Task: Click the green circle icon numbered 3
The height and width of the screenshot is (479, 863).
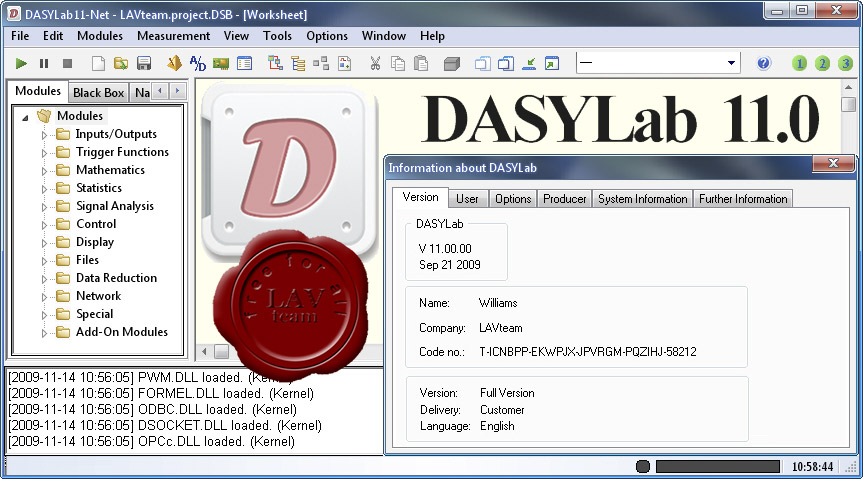Action: [845, 64]
